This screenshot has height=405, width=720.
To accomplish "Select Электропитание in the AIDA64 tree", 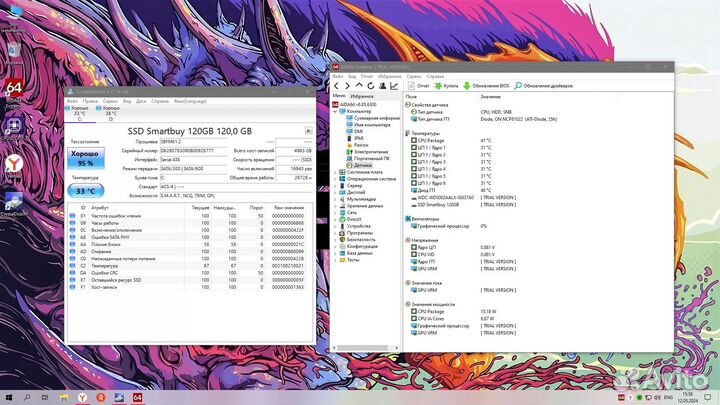I will pos(367,152).
